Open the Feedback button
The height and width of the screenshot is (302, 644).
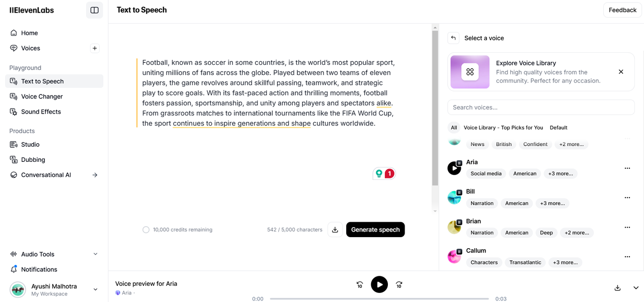coord(622,10)
